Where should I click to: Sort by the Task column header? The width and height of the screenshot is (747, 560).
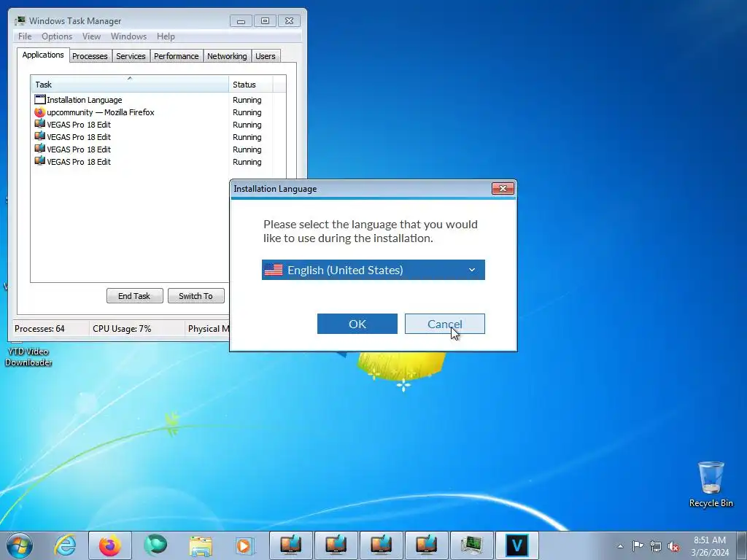tap(130, 85)
